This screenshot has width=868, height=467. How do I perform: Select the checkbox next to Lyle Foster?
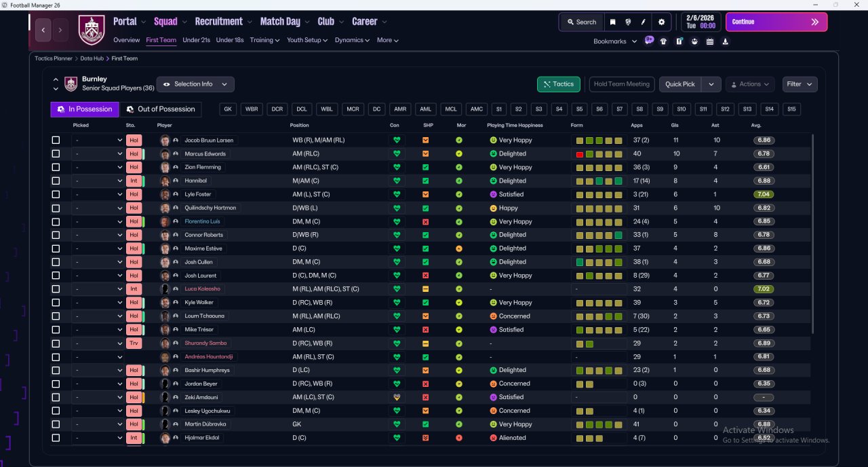coord(56,195)
